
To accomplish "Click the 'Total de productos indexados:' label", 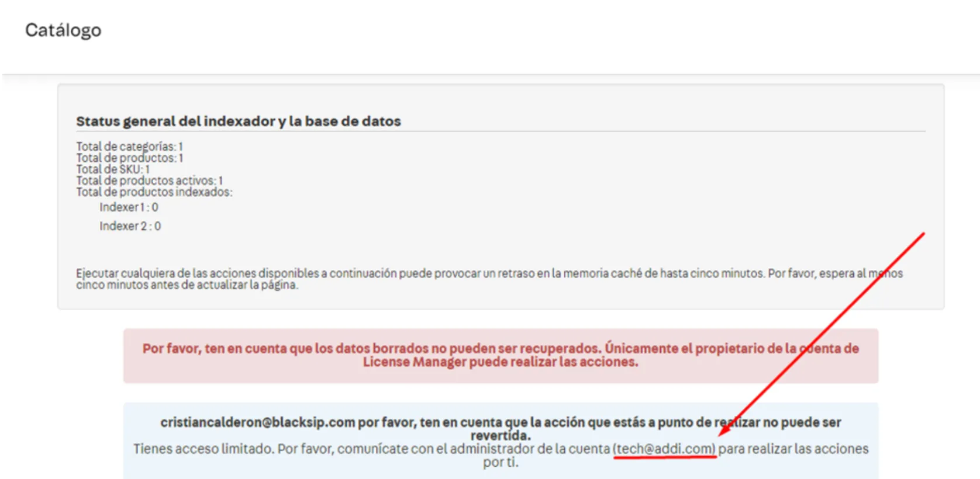I will point(154,192).
